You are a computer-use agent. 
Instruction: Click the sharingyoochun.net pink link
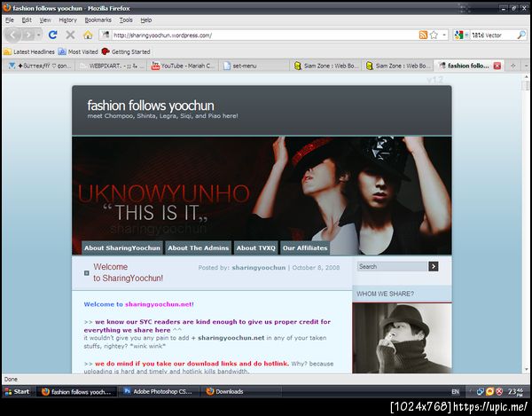click(159, 304)
